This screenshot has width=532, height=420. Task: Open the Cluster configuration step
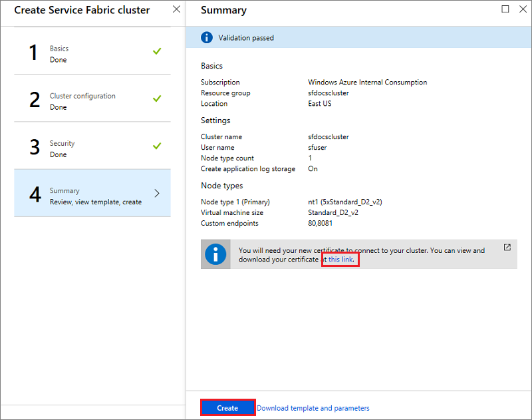[92, 98]
